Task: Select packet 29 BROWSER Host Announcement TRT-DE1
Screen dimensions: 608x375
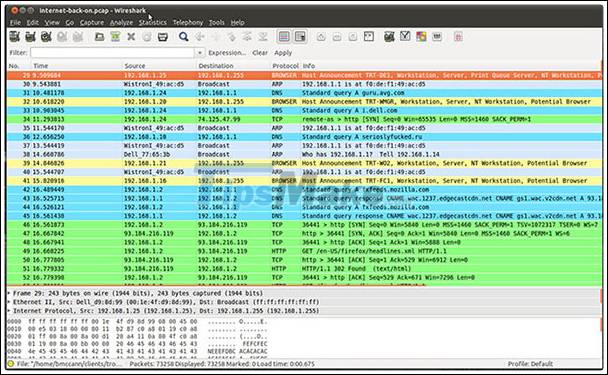Action: (x=304, y=75)
